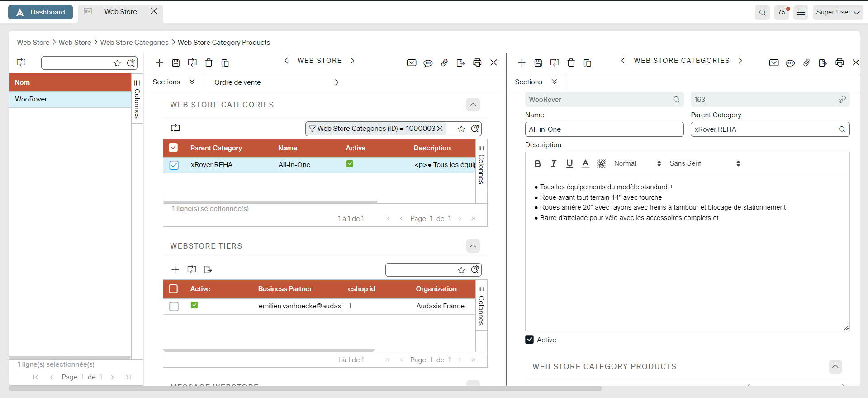This screenshot has height=398, width=868.
Task: Print from Web Store Categories toolbar
Action: (x=840, y=63)
